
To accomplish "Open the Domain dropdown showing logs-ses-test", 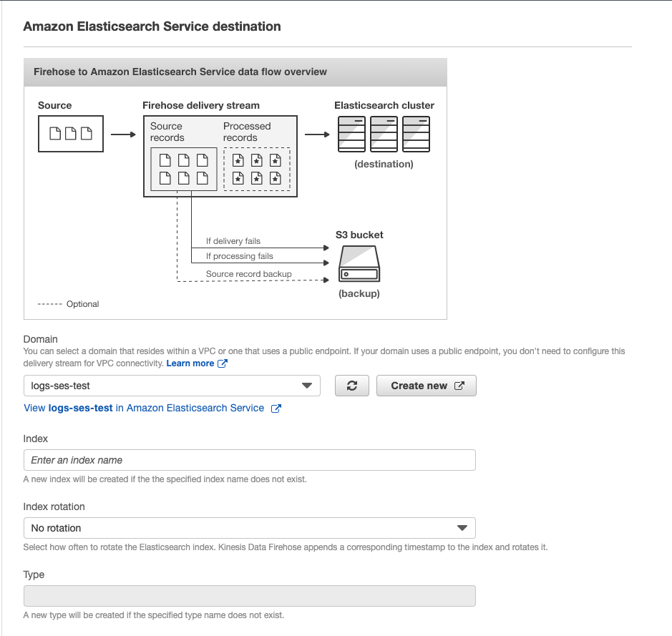I will pos(172,386).
